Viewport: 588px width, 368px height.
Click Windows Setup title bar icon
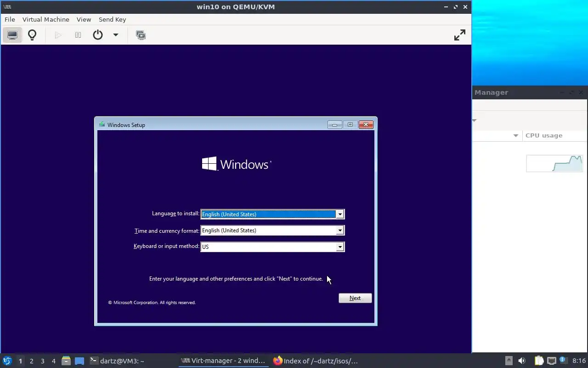click(x=102, y=125)
